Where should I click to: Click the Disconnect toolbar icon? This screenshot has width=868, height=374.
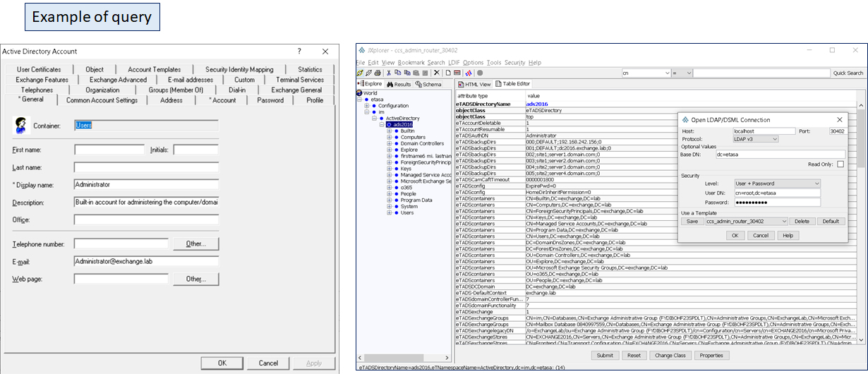[369, 73]
